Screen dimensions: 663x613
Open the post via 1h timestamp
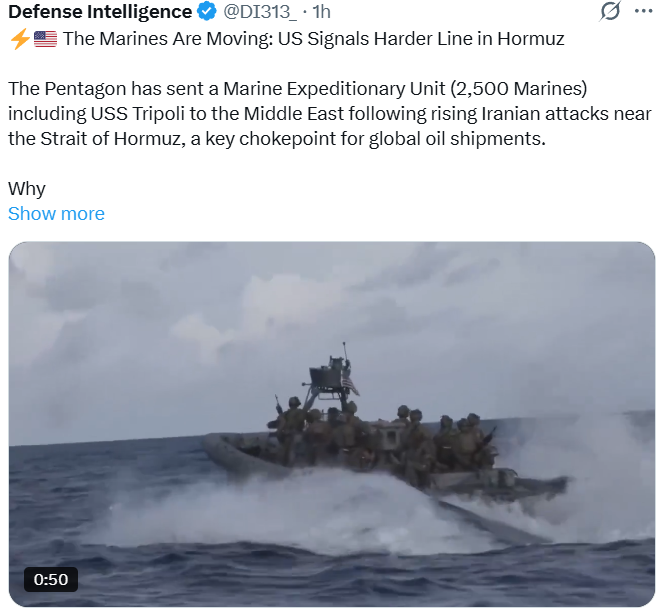pos(321,11)
